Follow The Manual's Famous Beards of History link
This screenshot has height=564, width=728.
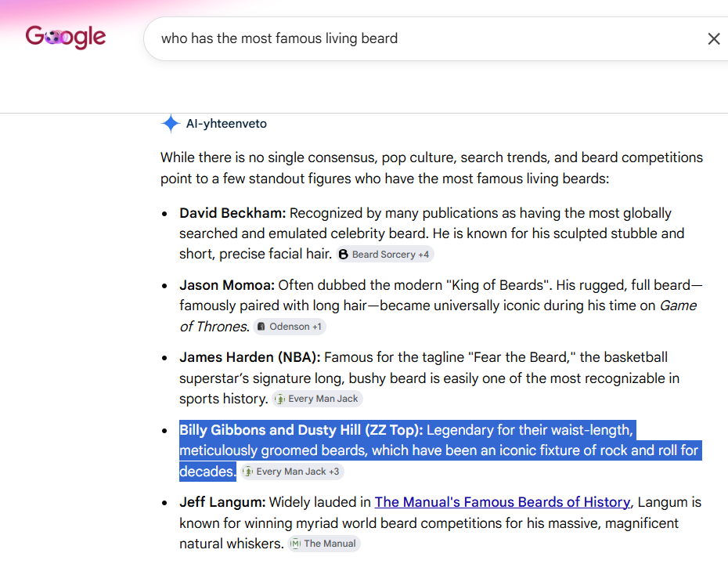coord(503,502)
